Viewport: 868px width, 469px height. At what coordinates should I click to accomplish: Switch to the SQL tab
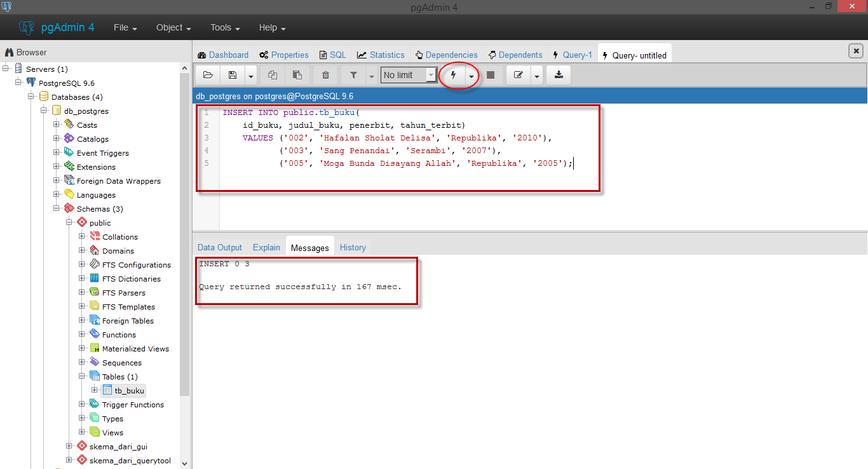coord(333,55)
